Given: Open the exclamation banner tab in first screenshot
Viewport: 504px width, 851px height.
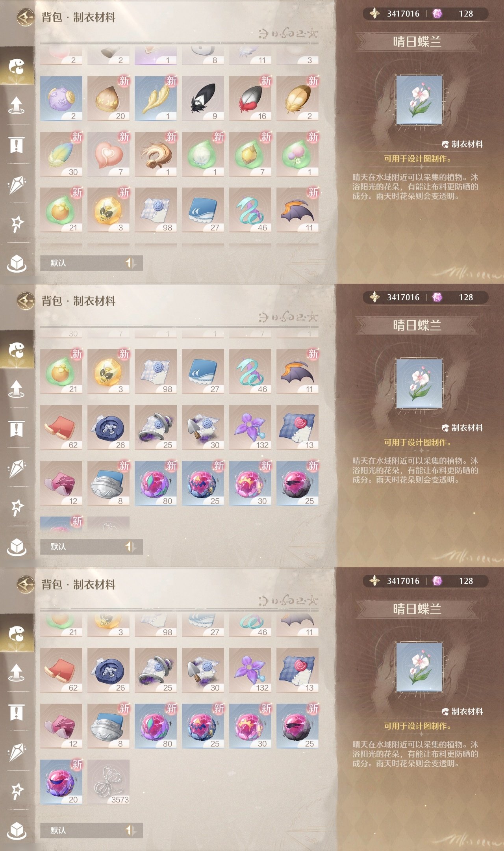Looking at the screenshot, I should 17,145.
